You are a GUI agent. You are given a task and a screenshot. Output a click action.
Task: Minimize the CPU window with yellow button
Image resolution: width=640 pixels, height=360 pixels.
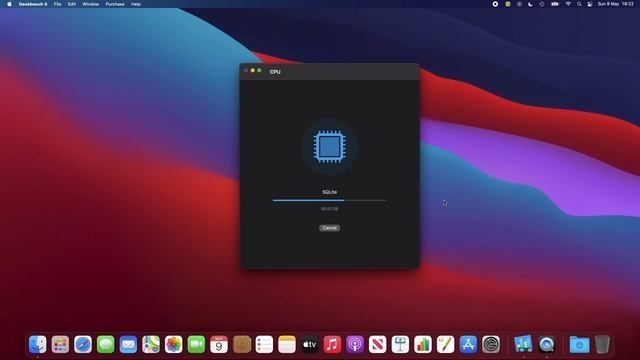coord(253,71)
